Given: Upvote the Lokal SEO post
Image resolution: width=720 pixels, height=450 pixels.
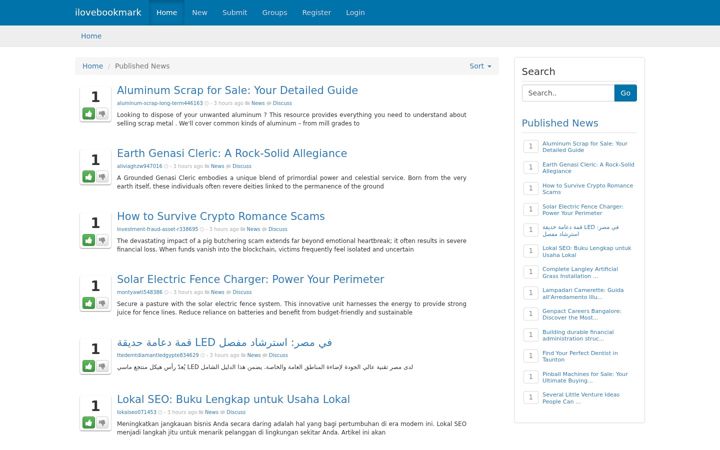Looking at the screenshot, I should tap(89, 422).
